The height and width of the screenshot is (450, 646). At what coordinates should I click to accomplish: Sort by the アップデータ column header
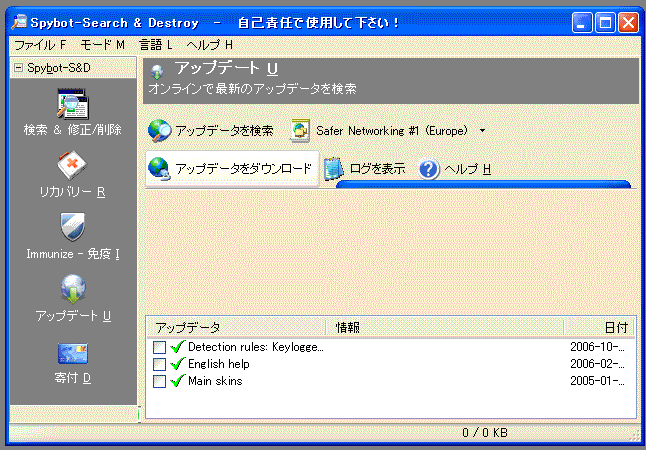236,328
